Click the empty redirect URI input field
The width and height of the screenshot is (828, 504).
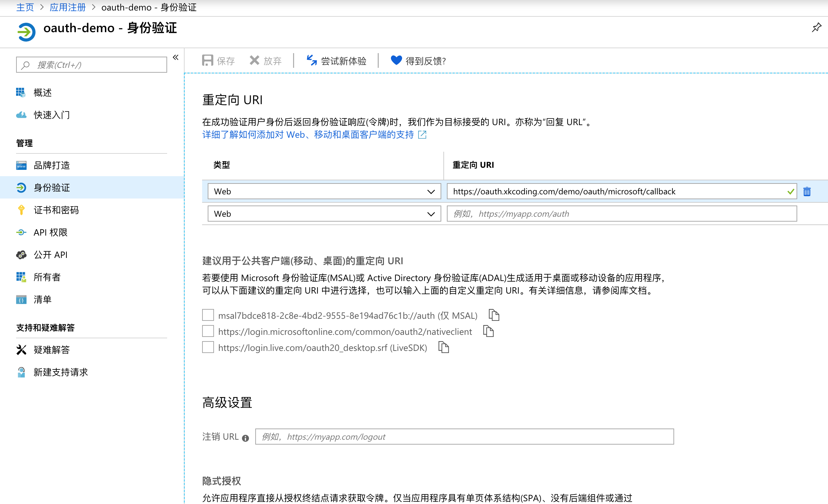pos(622,214)
